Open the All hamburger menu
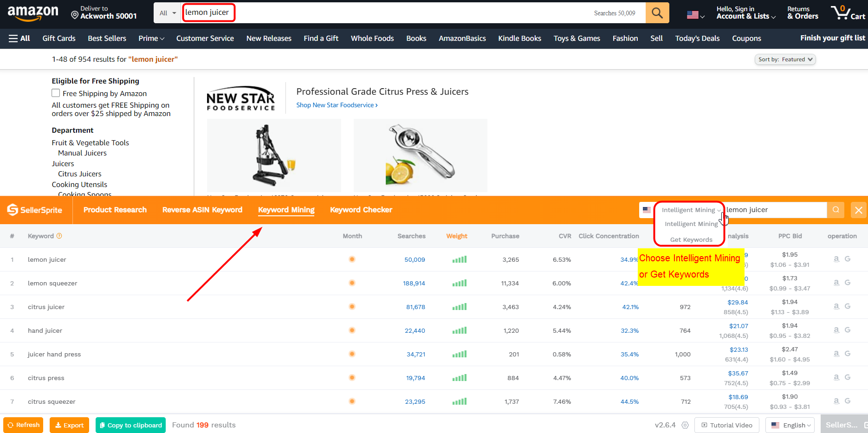The width and height of the screenshot is (868, 433). (19, 39)
